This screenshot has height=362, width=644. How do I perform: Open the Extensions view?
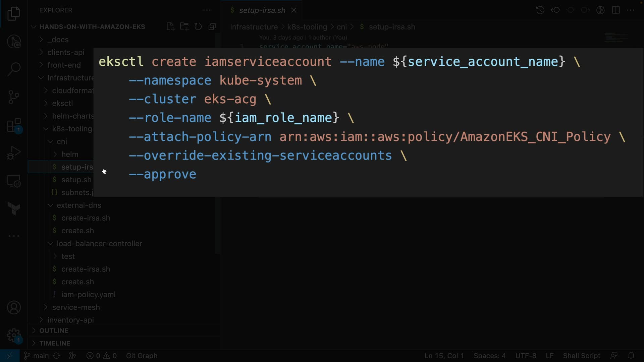point(14,126)
